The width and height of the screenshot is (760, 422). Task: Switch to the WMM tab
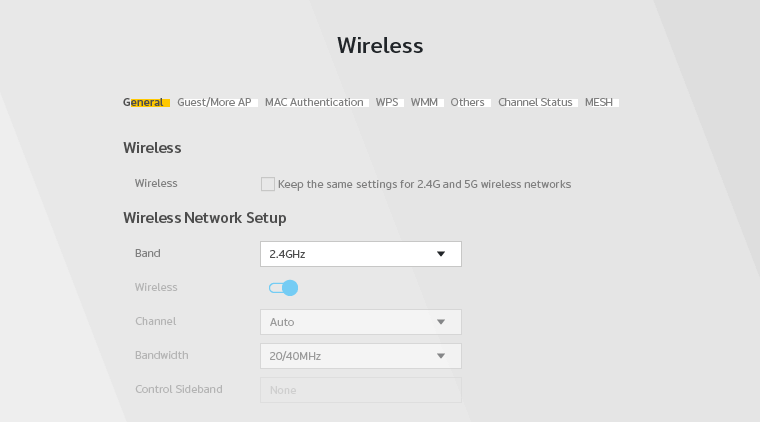[x=424, y=102]
